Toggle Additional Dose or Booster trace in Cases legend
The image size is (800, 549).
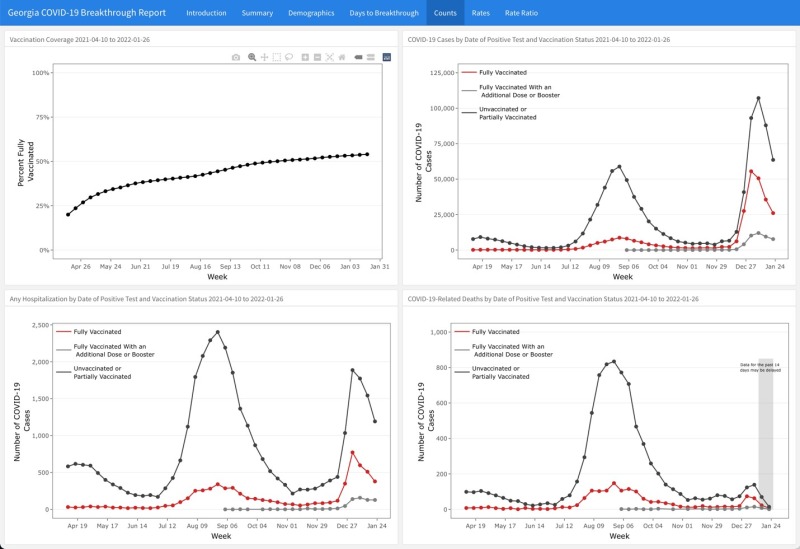510,91
